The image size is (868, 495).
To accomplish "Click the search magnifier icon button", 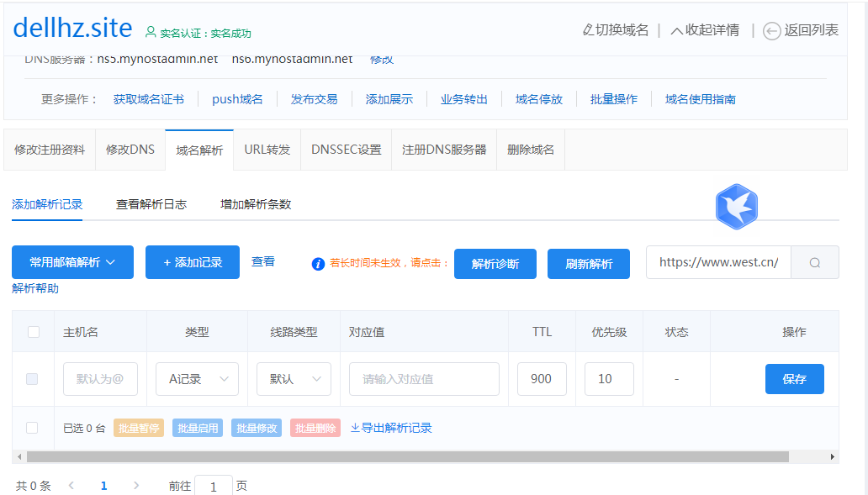I will 814,262.
